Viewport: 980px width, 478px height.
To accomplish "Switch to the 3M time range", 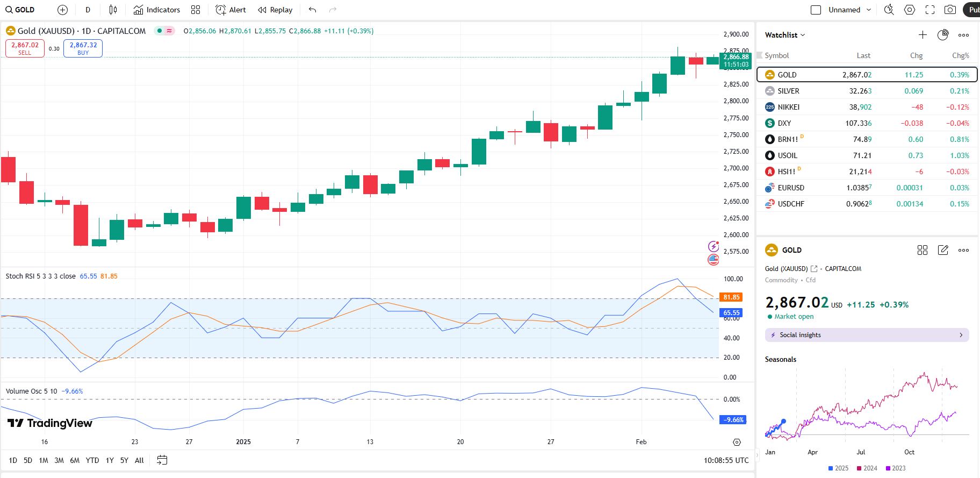I will point(59,460).
